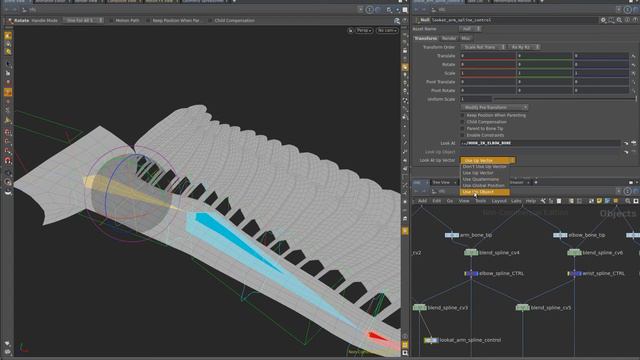This screenshot has width=640, height=360.
Task: Click the magnet snapping icon in left toolbar
Action: click(x=8, y=160)
